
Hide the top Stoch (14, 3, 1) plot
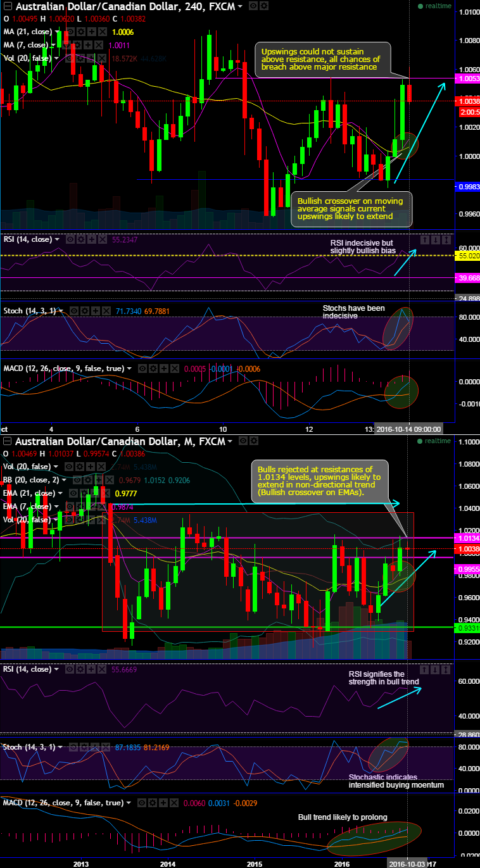click(x=73, y=311)
